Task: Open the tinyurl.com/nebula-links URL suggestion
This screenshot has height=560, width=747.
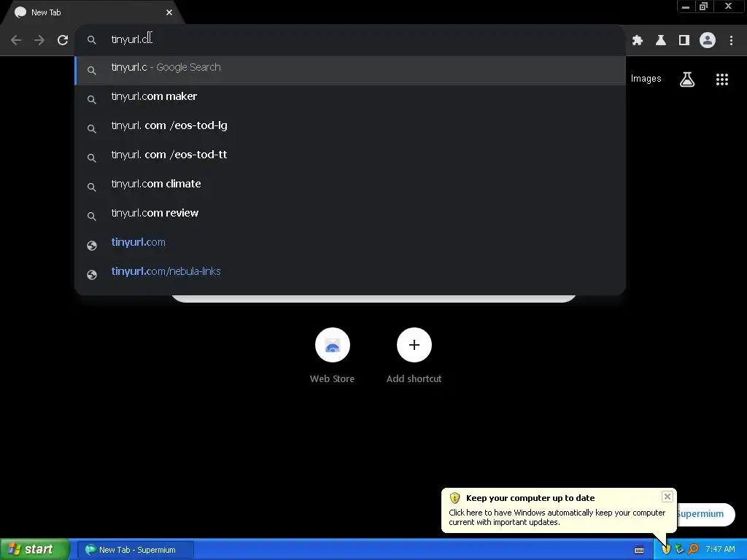Action: (x=350, y=274)
